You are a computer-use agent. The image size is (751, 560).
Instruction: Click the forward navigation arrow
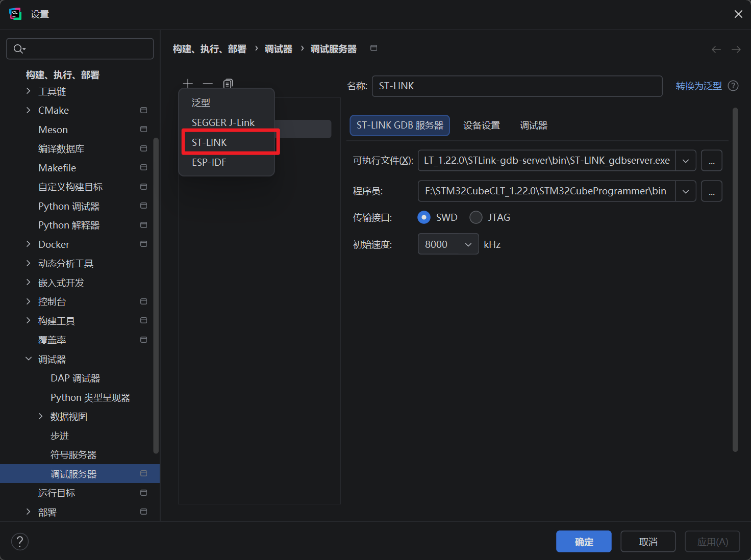[736, 49]
